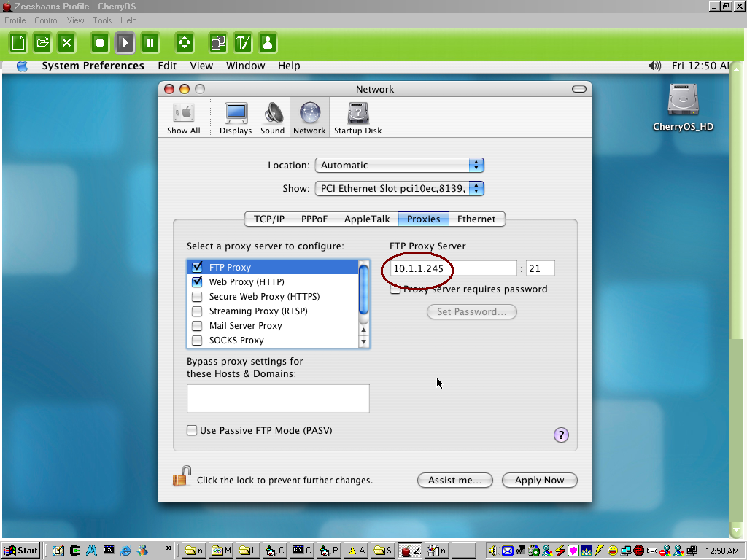Uncheck the Web Proxy (HTTP) checkbox
This screenshot has width=747, height=560.
click(197, 282)
